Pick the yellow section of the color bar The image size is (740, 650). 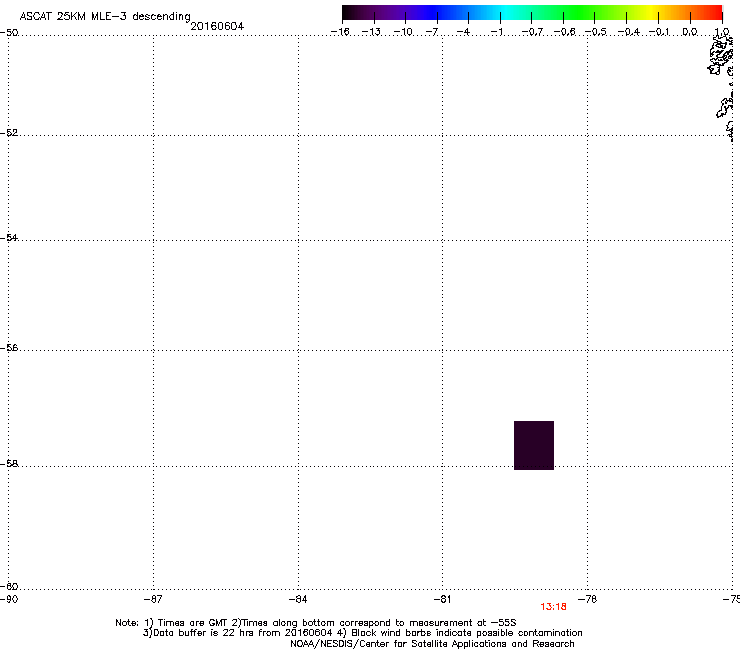coord(654,12)
